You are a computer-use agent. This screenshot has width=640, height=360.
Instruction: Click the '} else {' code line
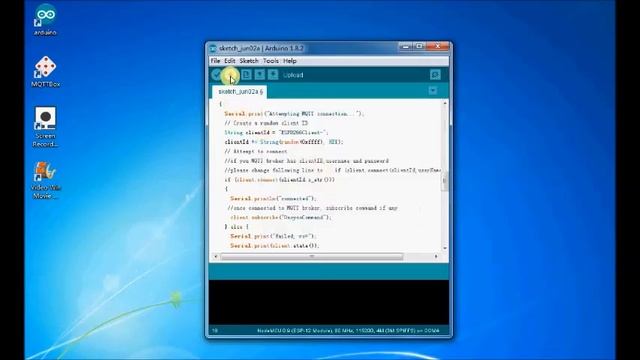pyautogui.click(x=236, y=227)
